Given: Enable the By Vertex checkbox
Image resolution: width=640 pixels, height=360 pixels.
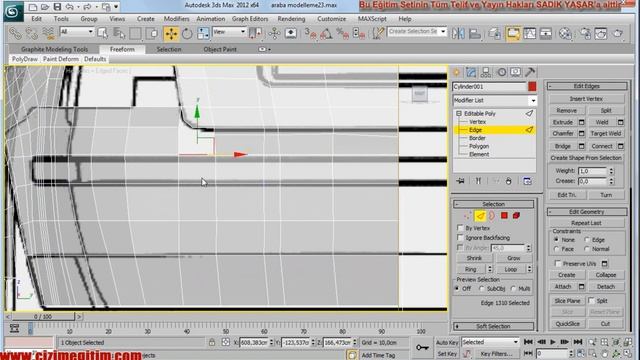Looking at the screenshot, I should coord(460,228).
